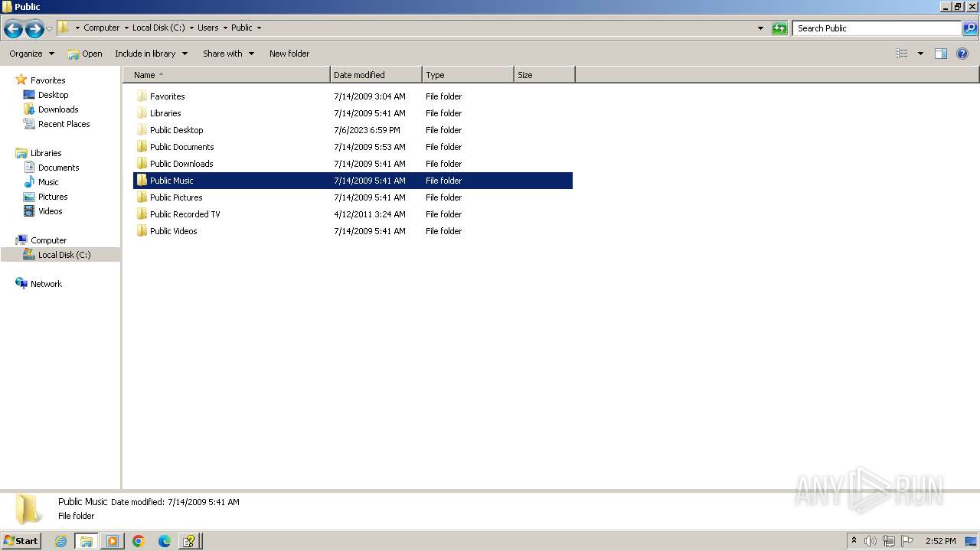Open Windows Media Player from taskbar
The width and height of the screenshot is (980, 551).
(113, 541)
